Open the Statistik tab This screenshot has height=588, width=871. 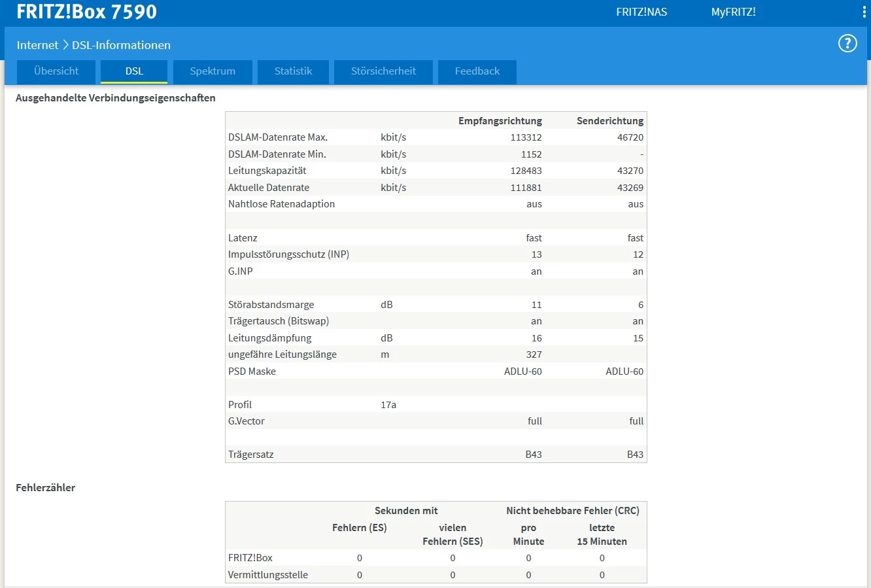(293, 71)
